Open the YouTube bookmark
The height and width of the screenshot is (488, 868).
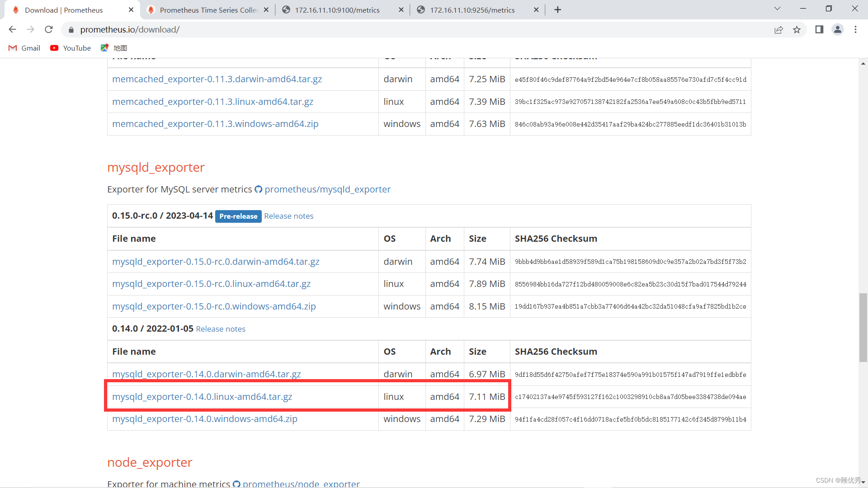(70, 48)
